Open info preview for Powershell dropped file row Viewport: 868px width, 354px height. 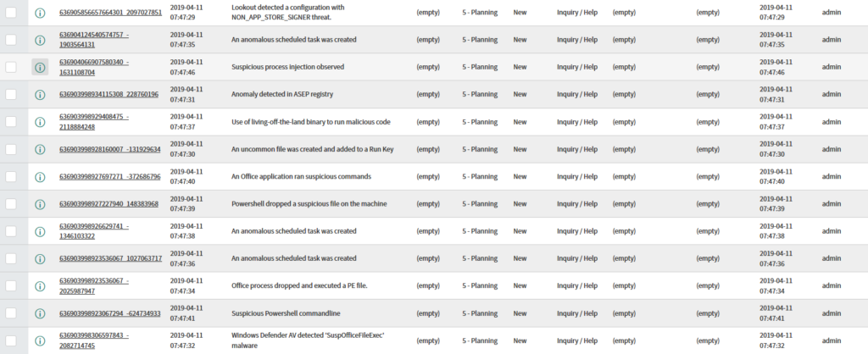pos(40,204)
